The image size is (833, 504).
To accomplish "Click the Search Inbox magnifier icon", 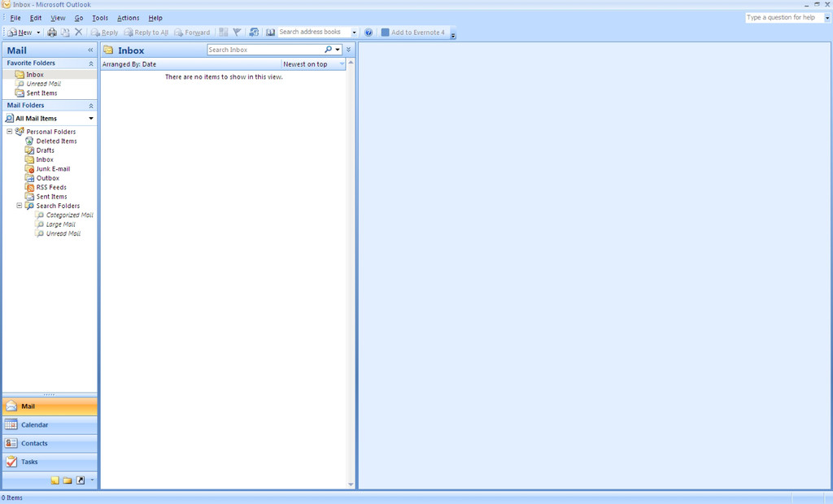I will (328, 50).
